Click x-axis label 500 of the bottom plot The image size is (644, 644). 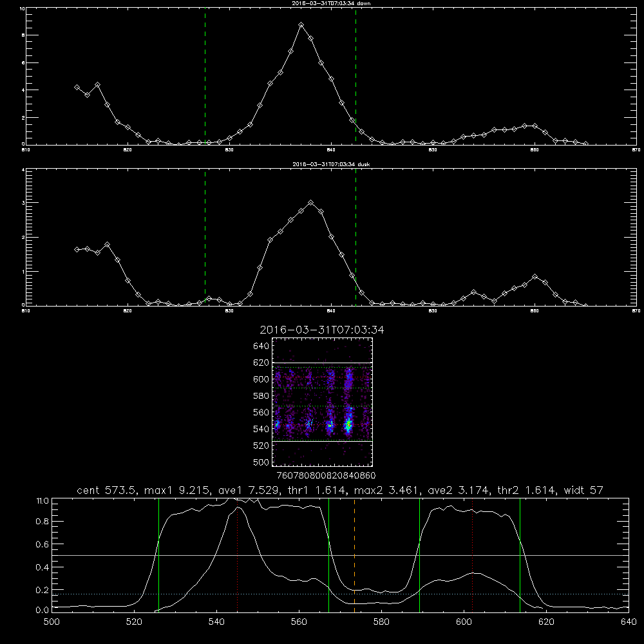coord(52,622)
